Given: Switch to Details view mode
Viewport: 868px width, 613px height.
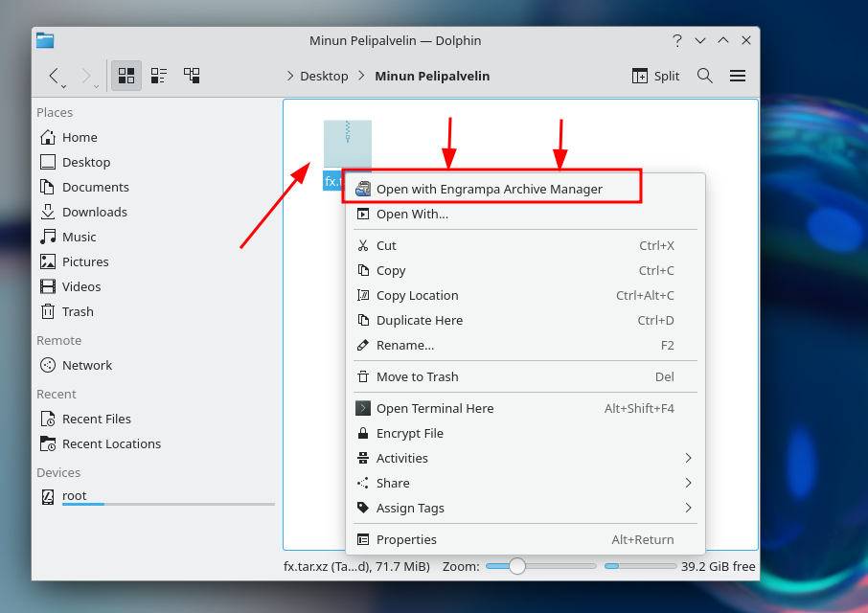Looking at the screenshot, I should [192, 76].
